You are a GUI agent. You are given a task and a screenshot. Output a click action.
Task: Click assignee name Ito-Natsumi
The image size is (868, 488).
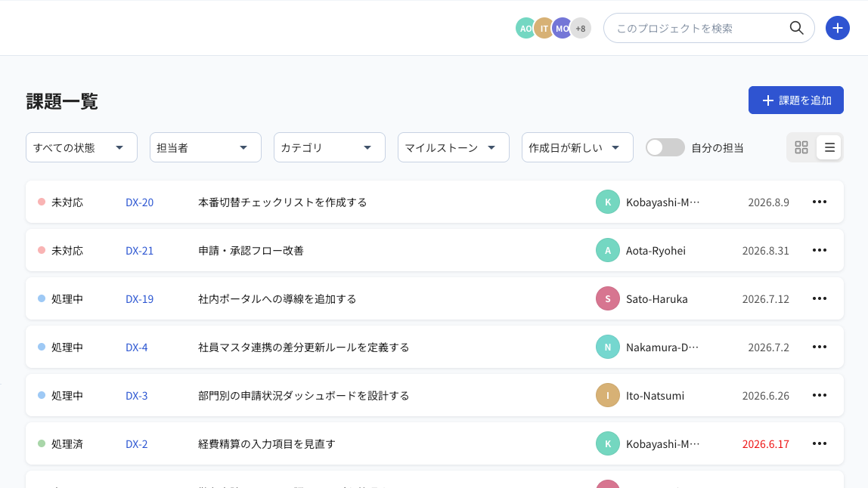pos(655,396)
